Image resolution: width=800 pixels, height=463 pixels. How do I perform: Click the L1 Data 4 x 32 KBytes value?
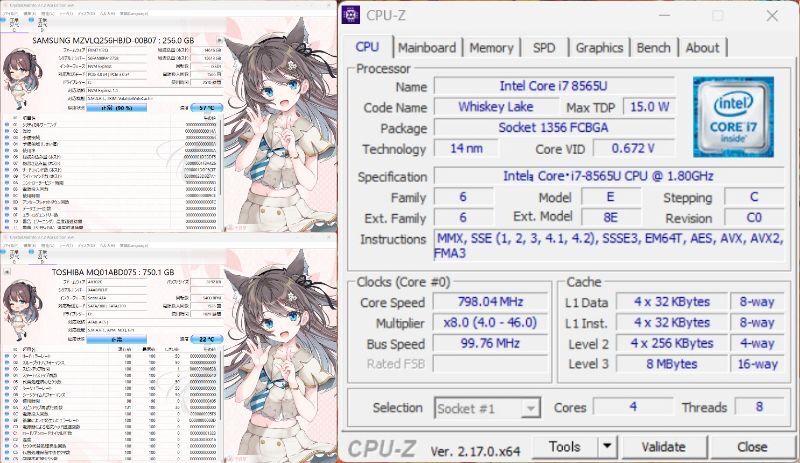click(672, 302)
